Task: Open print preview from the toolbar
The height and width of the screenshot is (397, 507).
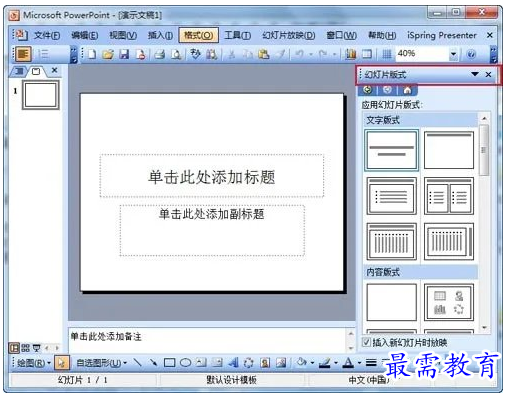Action: pos(176,54)
